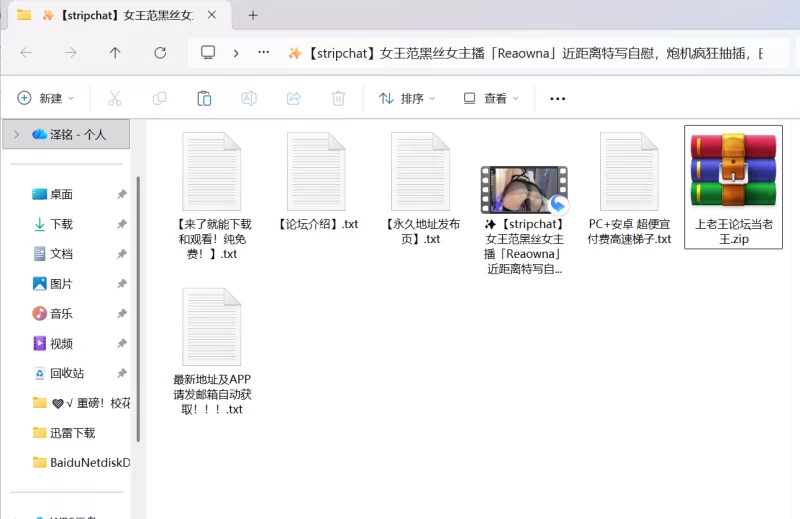Click the Delete trash icon
800x519 pixels.
click(339, 98)
